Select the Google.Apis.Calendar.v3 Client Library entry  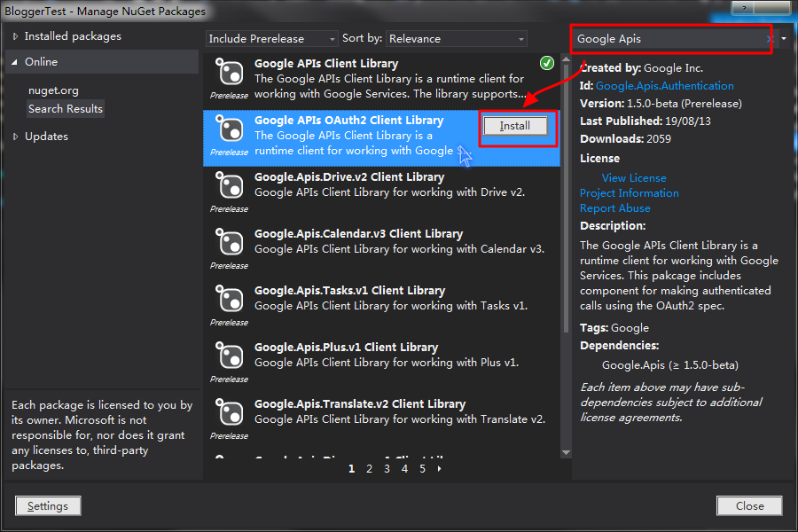tap(381, 250)
